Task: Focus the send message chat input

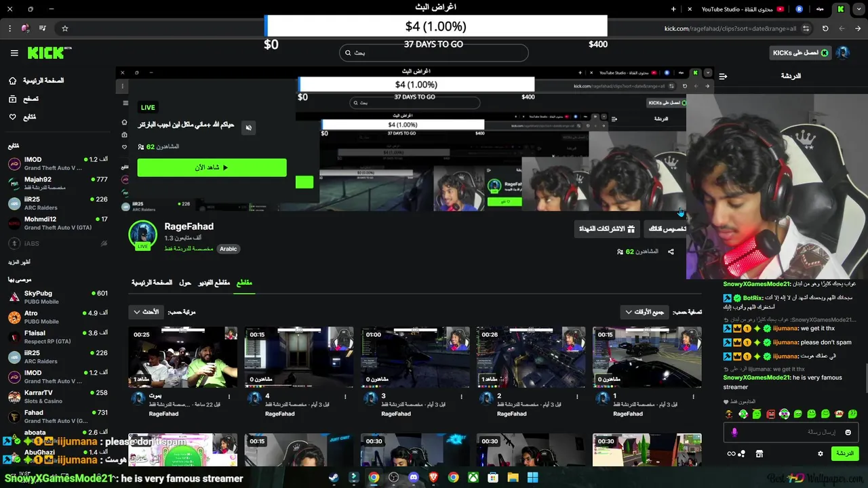Action: (791, 432)
